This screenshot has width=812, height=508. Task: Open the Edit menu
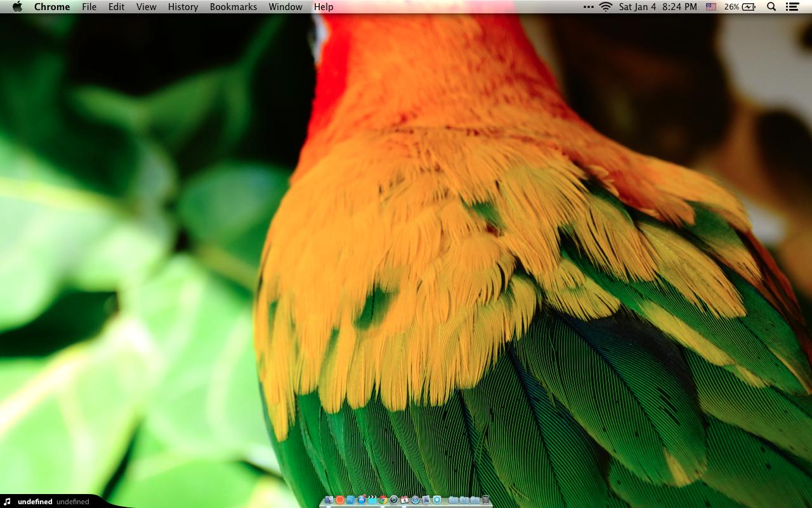pyautogui.click(x=116, y=6)
